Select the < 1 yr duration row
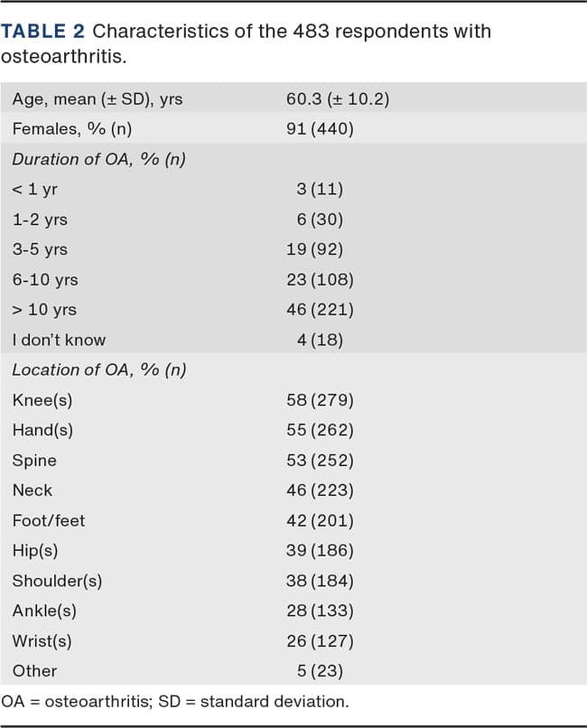This screenshot has width=587, height=728. pos(35,190)
